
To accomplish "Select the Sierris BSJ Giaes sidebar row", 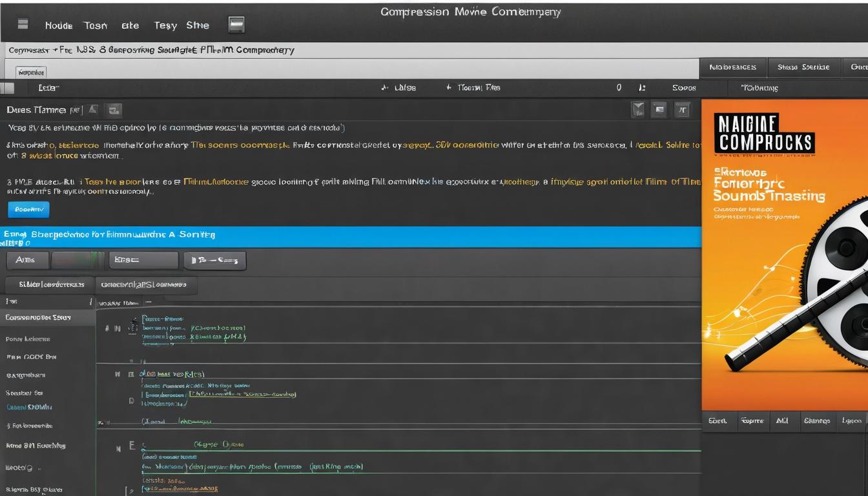I will [x=48, y=489].
